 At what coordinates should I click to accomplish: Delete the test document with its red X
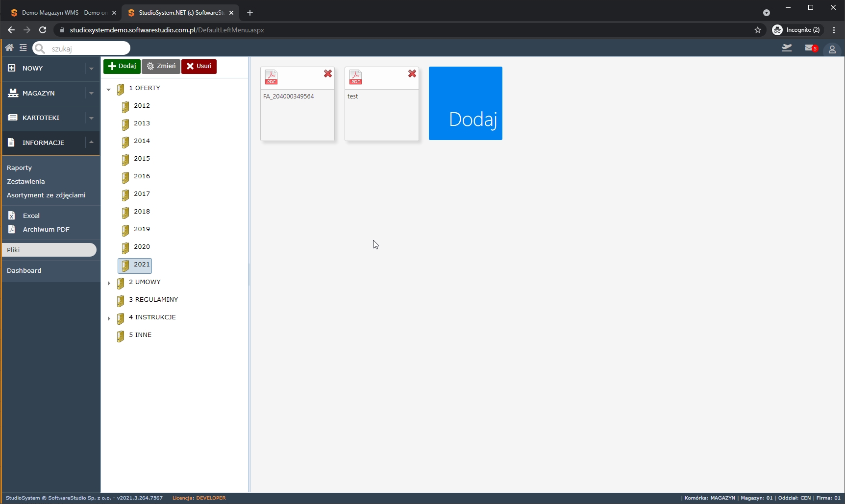tap(412, 73)
